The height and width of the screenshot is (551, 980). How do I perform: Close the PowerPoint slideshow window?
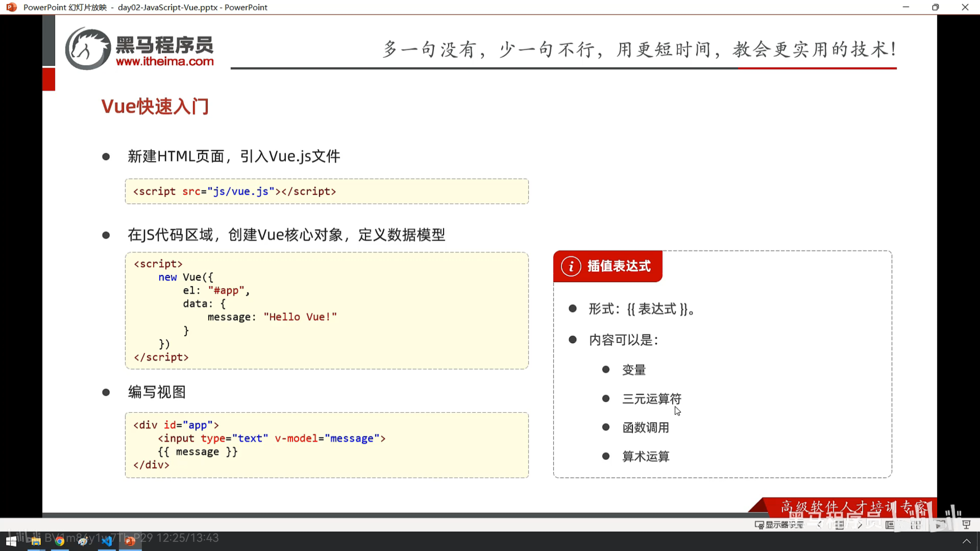tap(965, 7)
